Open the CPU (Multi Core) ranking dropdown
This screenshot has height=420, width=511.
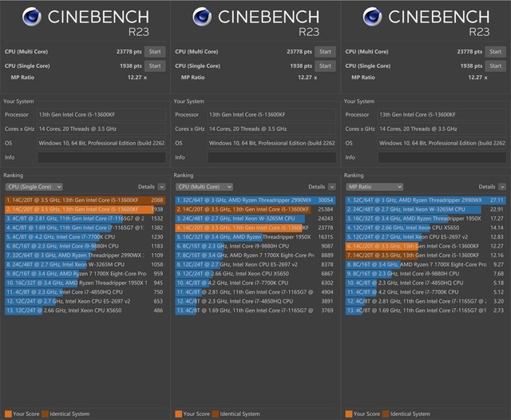point(204,187)
